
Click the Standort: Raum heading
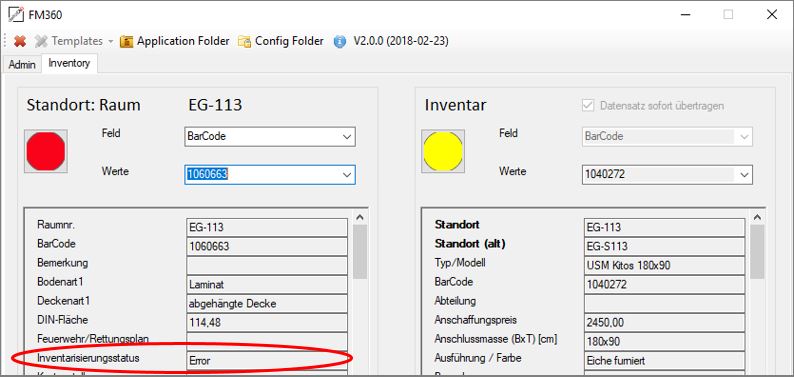pyautogui.click(x=84, y=106)
